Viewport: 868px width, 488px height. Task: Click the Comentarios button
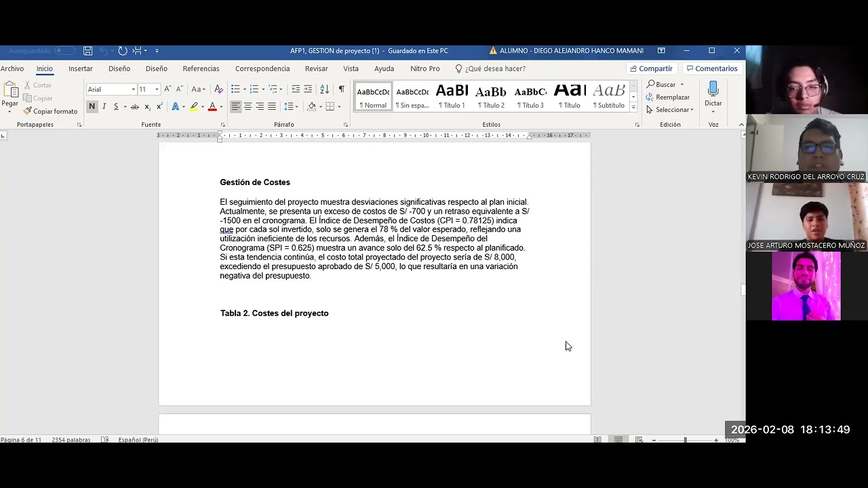click(711, 68)
